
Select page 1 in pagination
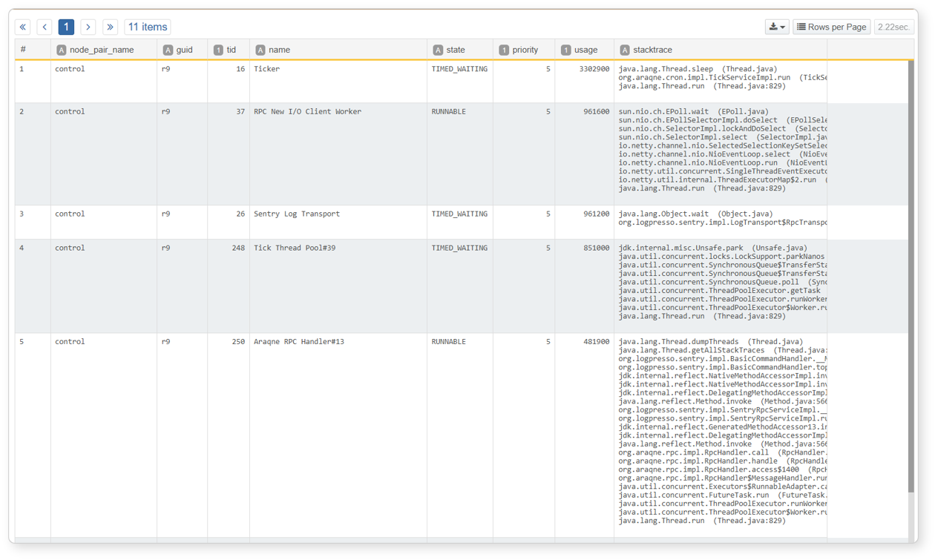[x=66, y=27]
